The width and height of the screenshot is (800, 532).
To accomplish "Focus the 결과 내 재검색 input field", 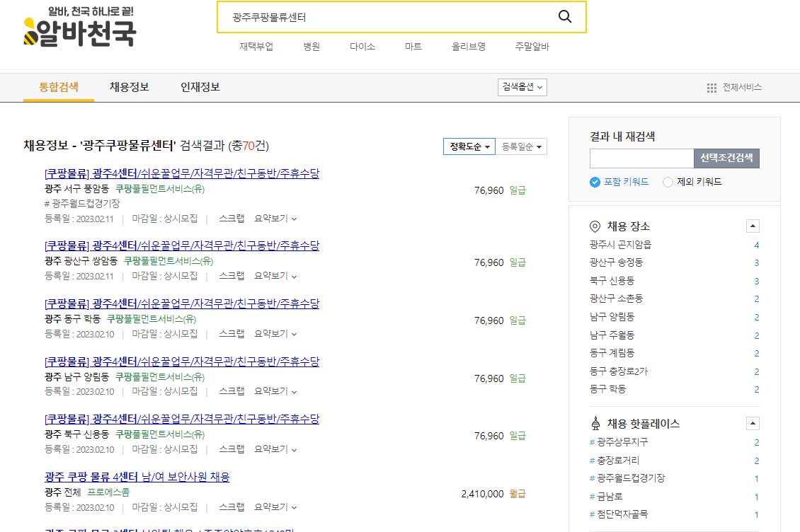I will click(641, 158).
